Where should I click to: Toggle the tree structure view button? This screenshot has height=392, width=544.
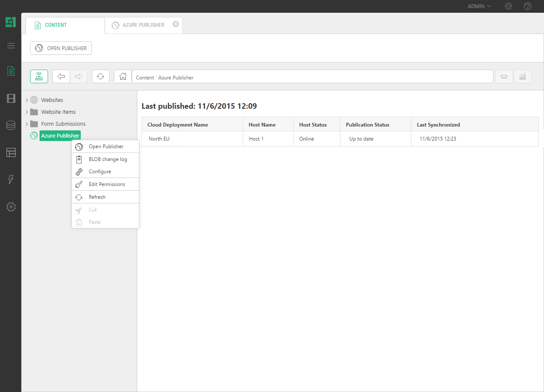click(x=39, y=76)
